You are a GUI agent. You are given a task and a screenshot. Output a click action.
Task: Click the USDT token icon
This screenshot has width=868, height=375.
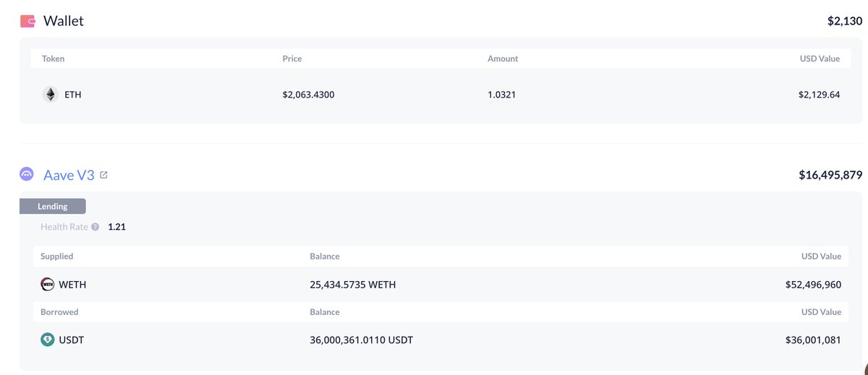(x=48, y=340)
